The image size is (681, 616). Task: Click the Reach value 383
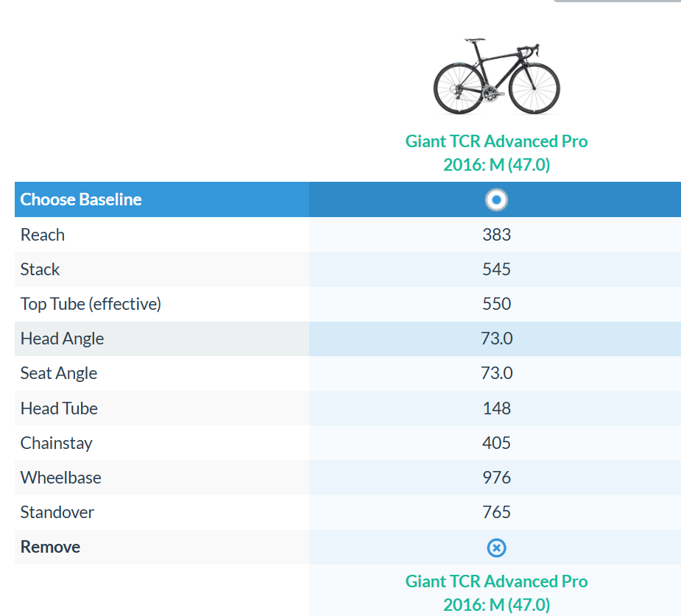(497, 235)
